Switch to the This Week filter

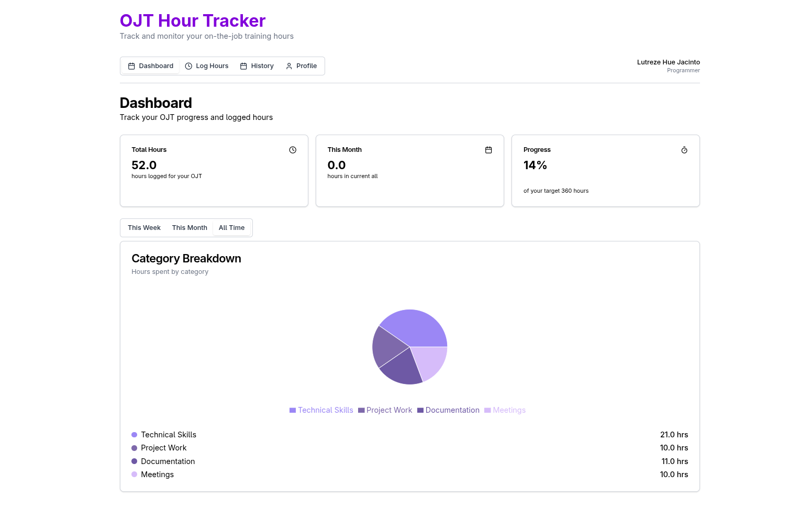click(144, 228)
